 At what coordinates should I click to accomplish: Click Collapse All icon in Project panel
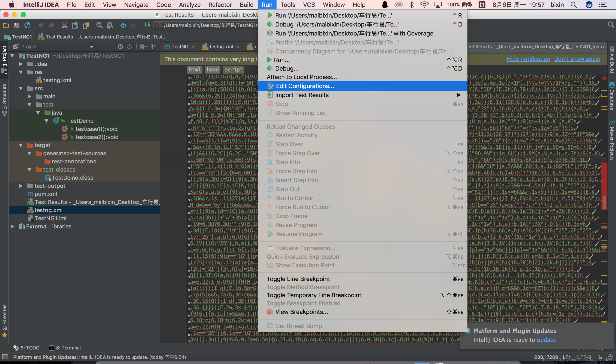coord(129,47)
